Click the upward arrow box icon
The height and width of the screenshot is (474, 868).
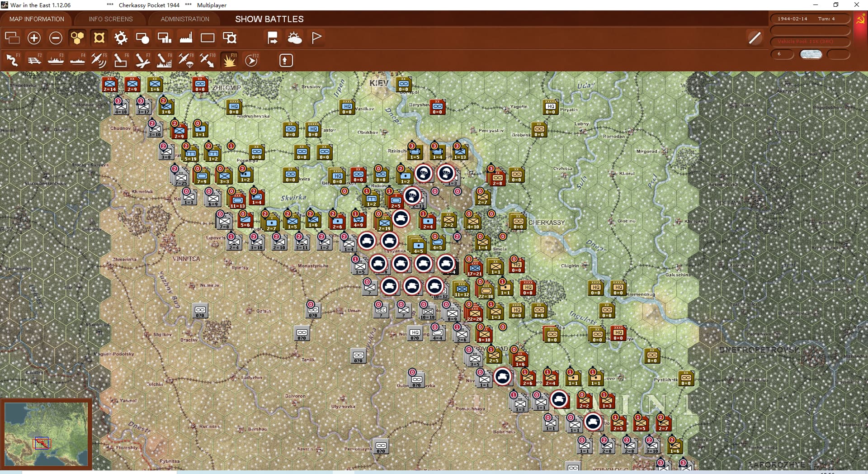[286, 60]
